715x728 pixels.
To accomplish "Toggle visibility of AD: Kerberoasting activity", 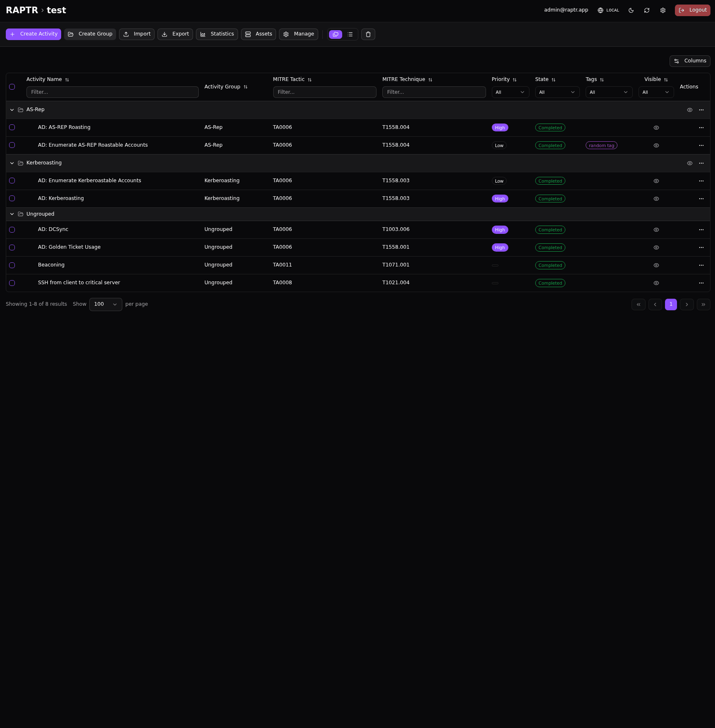I will [656, 199].
